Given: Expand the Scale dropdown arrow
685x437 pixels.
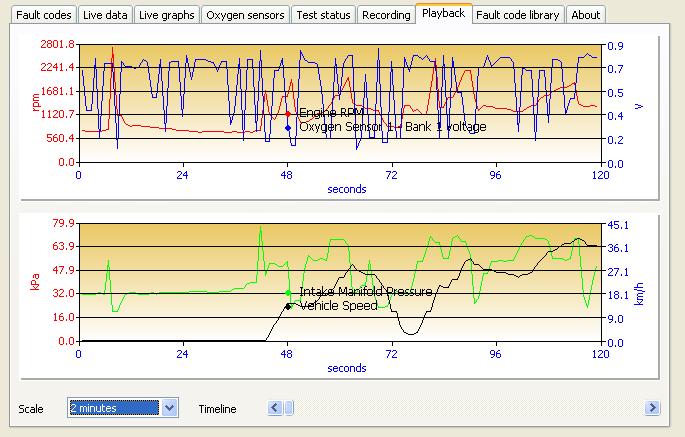Looking at the screenshot, I should coord(170,408).
